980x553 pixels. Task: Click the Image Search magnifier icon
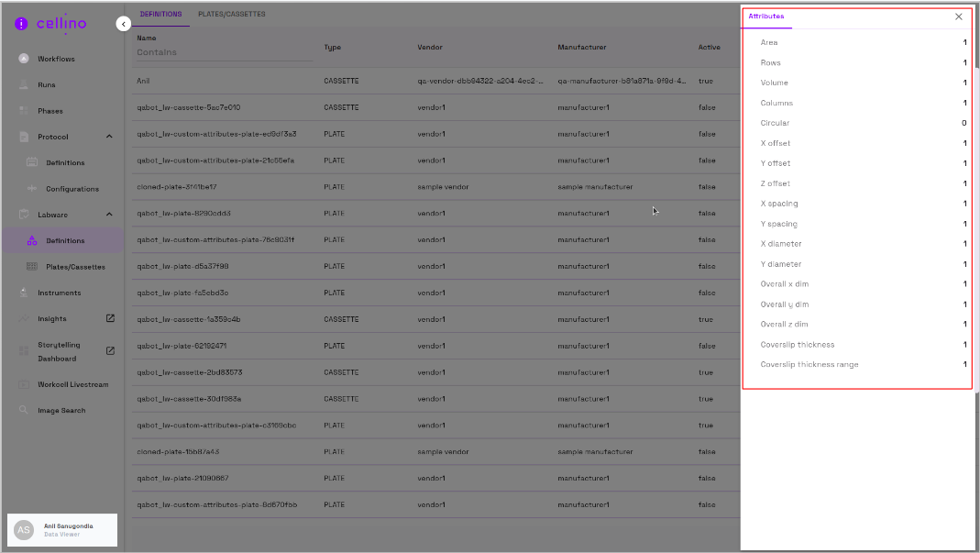pos(24,410)
